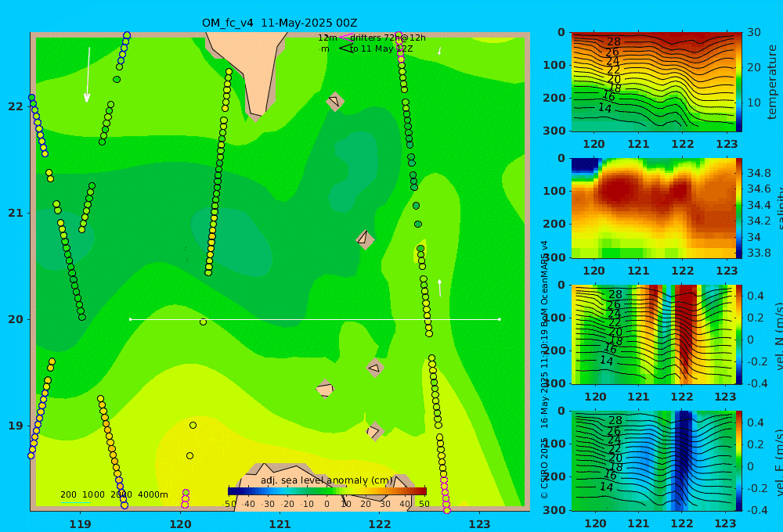Screen dimensions: 783x532
Task: Click the '10' temperature colorbar tick
Action: (753, 102)
